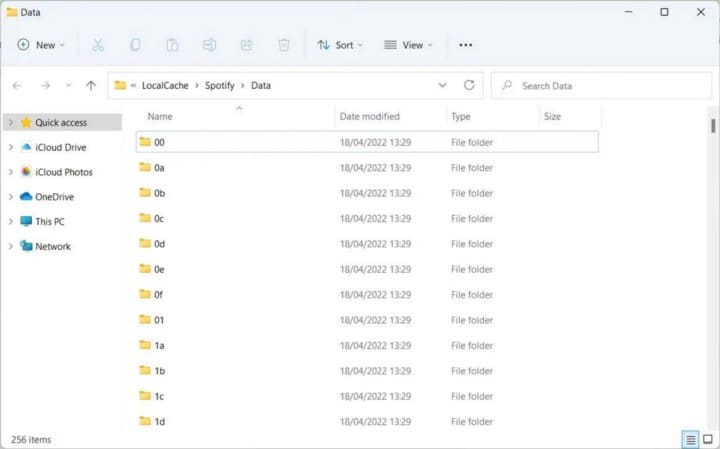Click LocalCache in the address path
This screenshot has width=720, height=449.
tap(165, 85)
